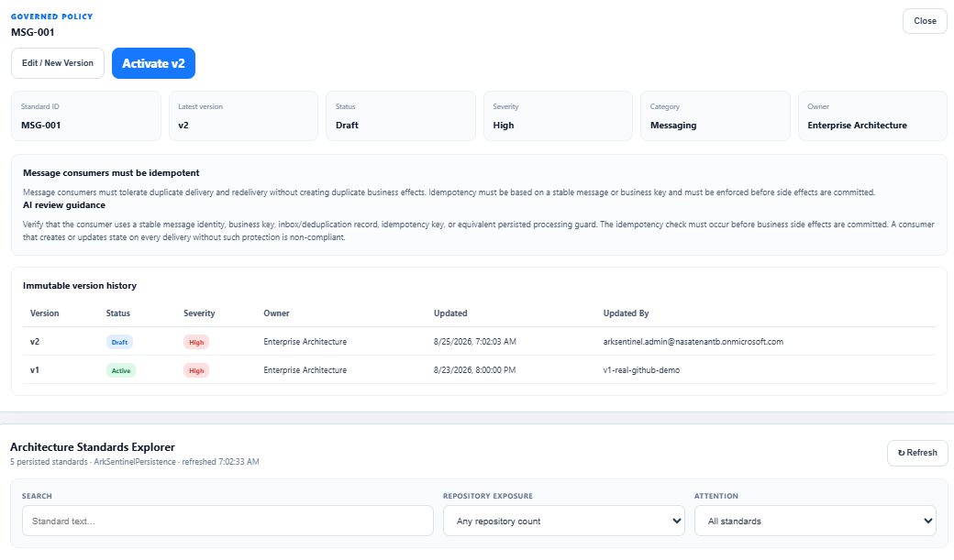Refresh the Architecture Standards Explorer
The height and width of the screenshot is (560, 954).
[917, 453]
